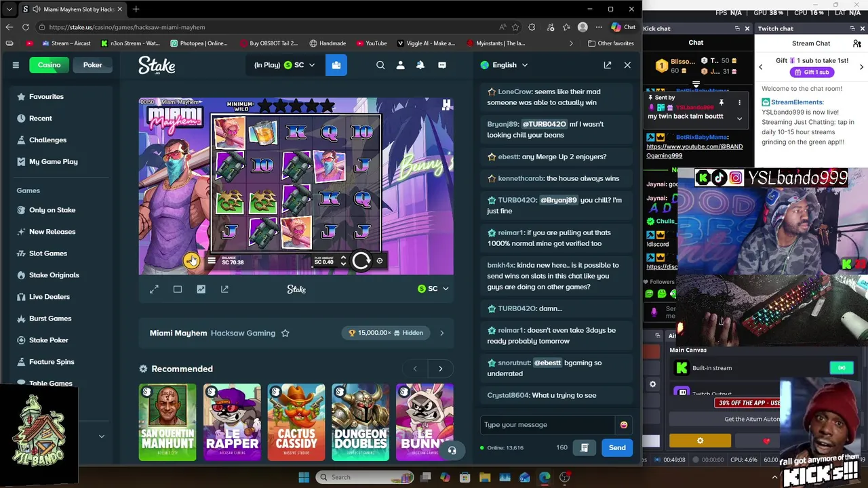Open the Photopea bookmark

pyautogui.click(x=199, y=43)
